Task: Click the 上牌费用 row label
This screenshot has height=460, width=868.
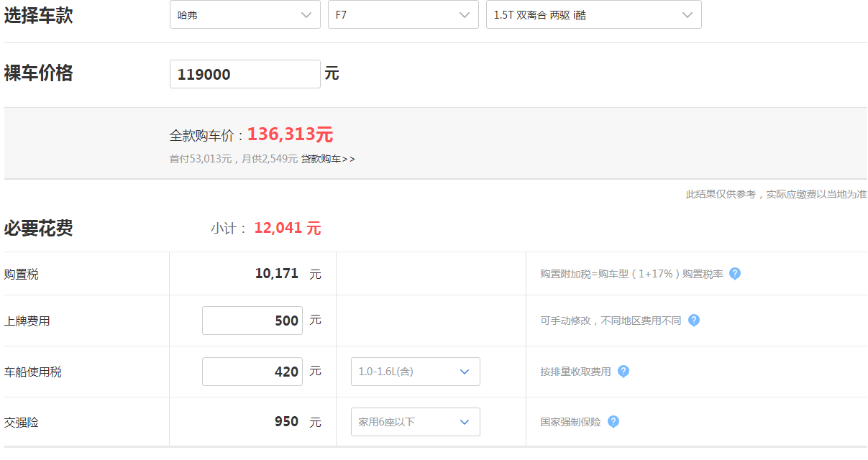Action: [x=27, y=321]
